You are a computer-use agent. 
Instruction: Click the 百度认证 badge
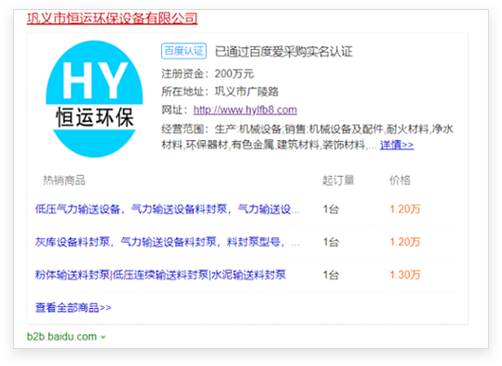(x=184, y=51)
